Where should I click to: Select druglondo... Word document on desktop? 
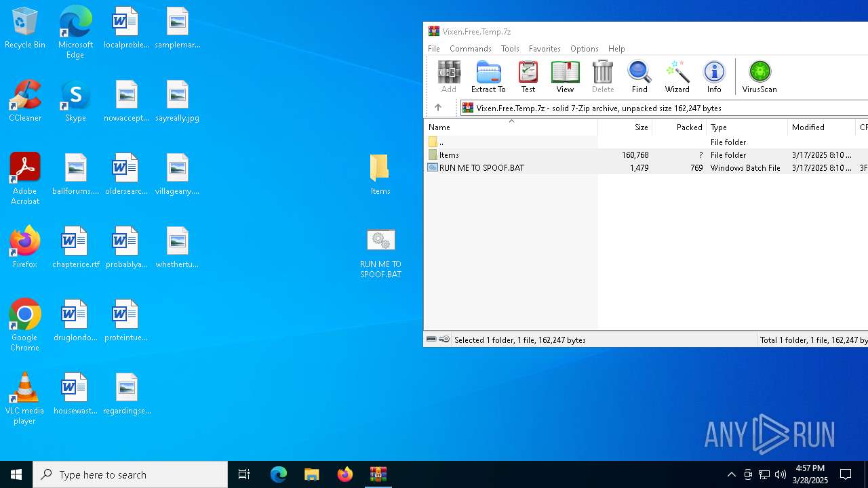tap(75, 321)
